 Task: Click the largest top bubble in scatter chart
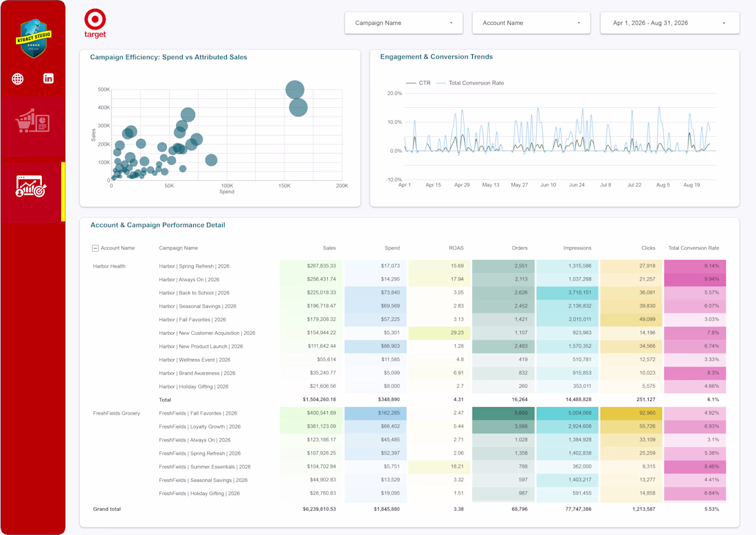[295, 89]
